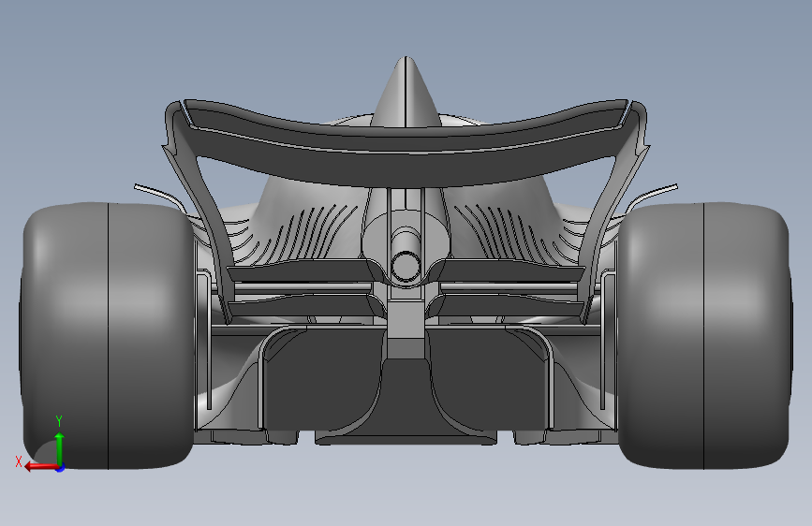Select the pointed airbox fin above the wing
This screenshot has height=526, width=812.
coord(406,91)
